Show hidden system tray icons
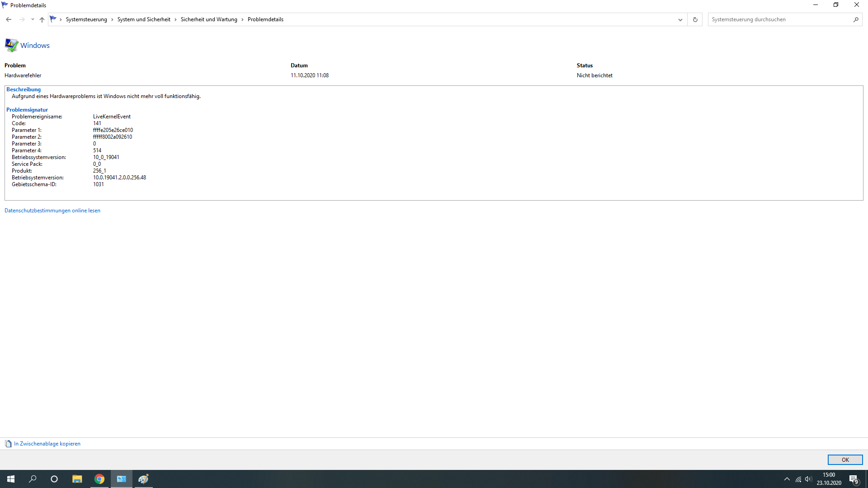 (x=787, y=479)
